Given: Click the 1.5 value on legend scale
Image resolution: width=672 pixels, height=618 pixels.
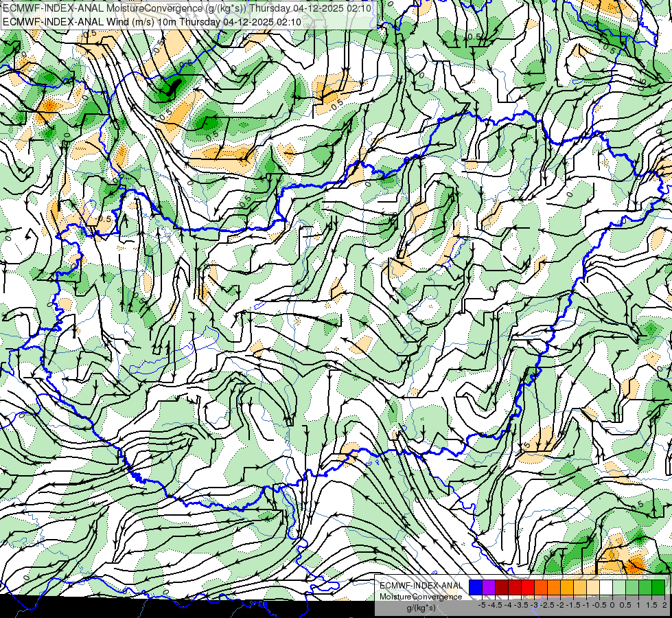Looking at the screenshot, I should tap(651, 605).
